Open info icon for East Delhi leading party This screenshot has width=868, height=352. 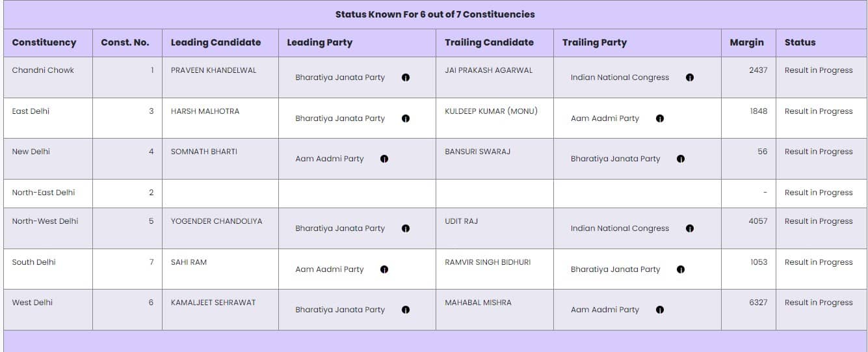pos(406,118)
